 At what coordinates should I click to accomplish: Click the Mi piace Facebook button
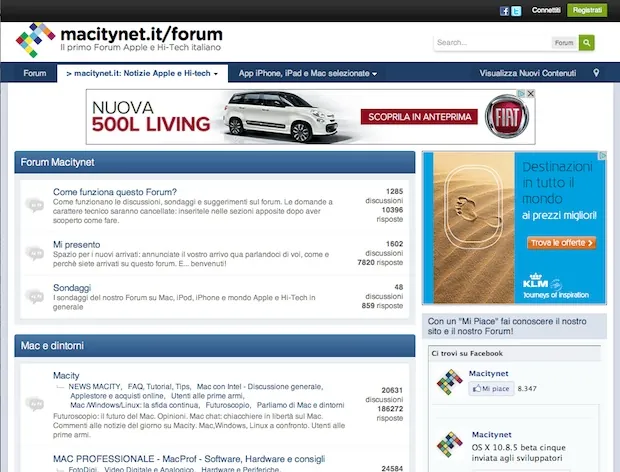pos(491,389)
